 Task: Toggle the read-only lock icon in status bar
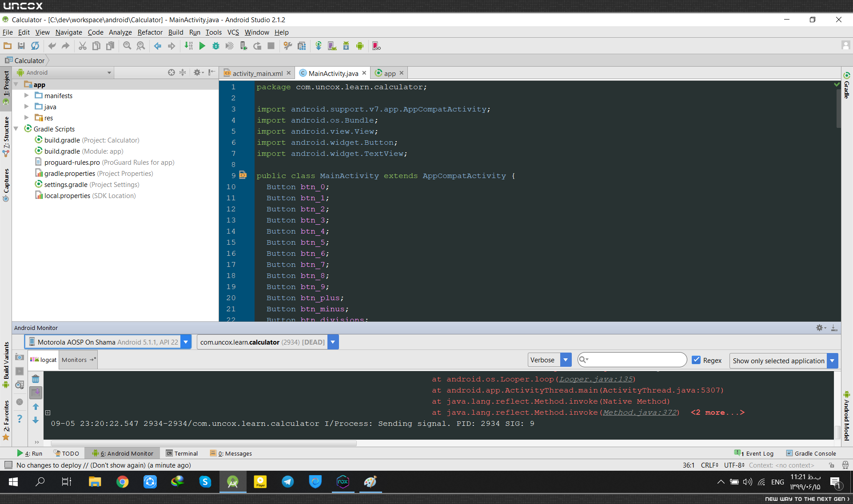tap(831, 465)
